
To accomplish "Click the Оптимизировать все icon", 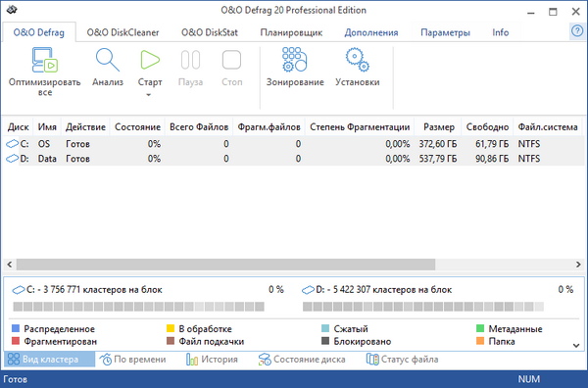I will (x=44, y=60).
